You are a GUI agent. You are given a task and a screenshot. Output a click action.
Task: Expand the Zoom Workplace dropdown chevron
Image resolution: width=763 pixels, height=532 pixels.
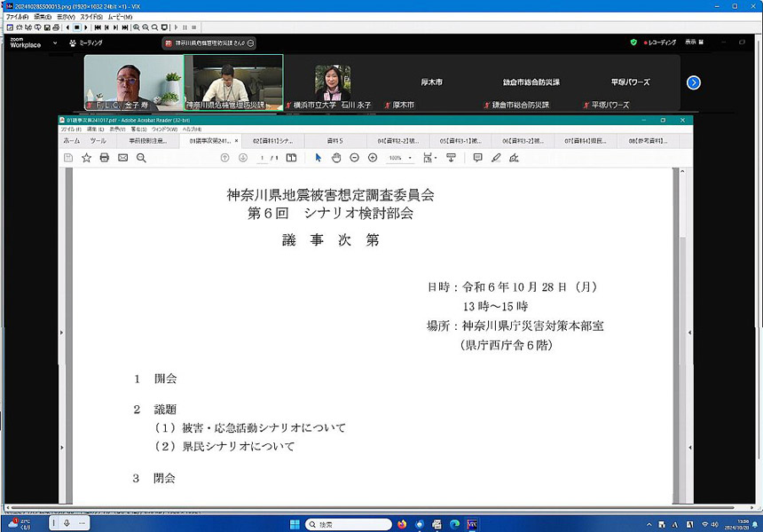(55, 43)
